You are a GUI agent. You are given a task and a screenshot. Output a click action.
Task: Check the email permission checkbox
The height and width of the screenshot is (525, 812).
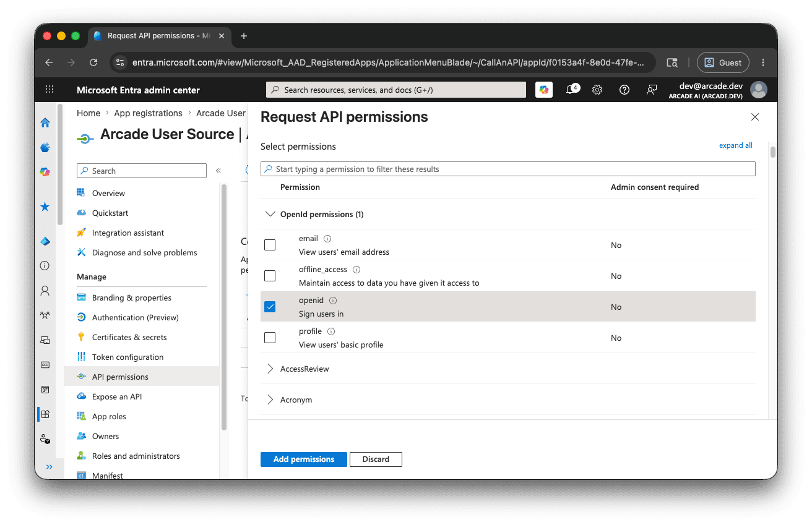point(270,245)
